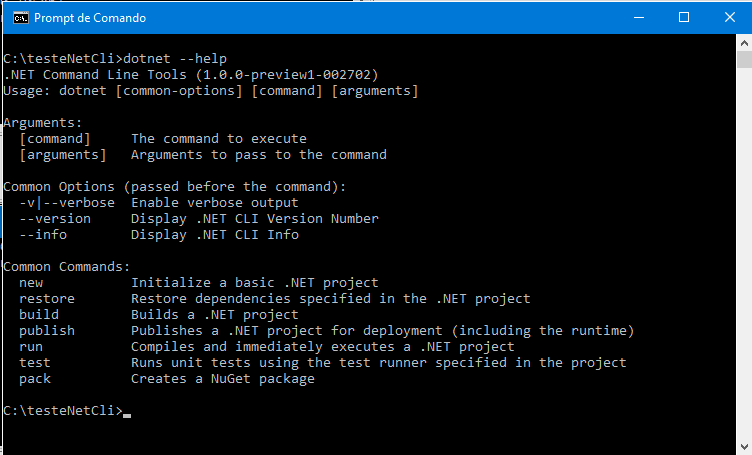Click the scrollbar down arrow
Screen dimensions: 752x455
click(x=744, y=446)
